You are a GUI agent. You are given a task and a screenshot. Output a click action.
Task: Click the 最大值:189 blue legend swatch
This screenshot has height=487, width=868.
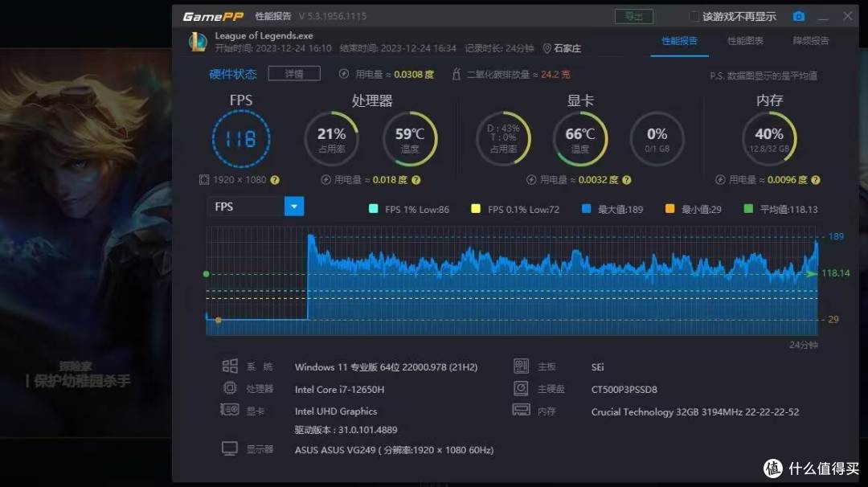click(586, 209)
